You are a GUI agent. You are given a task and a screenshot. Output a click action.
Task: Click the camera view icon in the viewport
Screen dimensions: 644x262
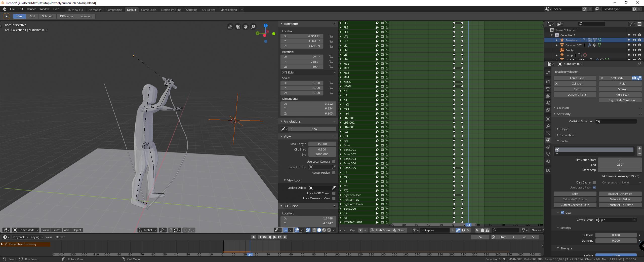pos(238,26)
